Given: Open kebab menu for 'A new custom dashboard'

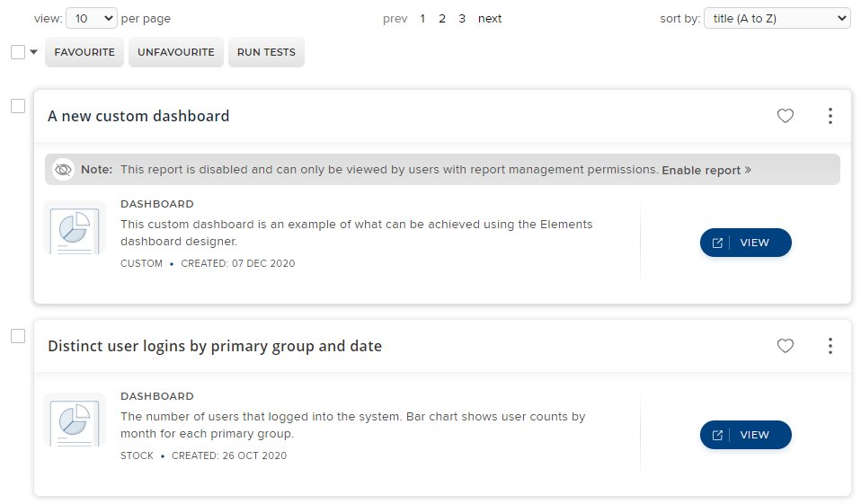Looking at the screenshot, I should pyautogui.click(x=830, y=116).
